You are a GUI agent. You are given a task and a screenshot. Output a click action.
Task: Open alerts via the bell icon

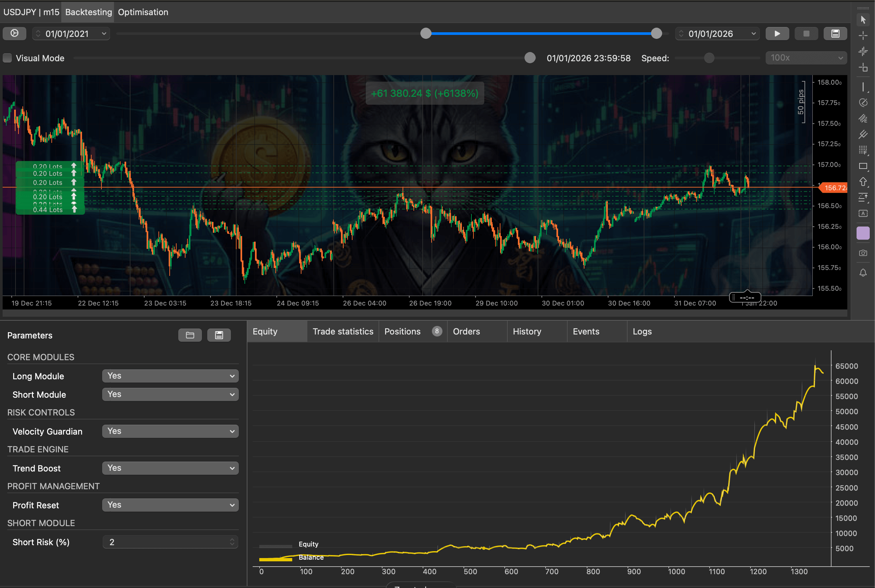click(863, 273)
